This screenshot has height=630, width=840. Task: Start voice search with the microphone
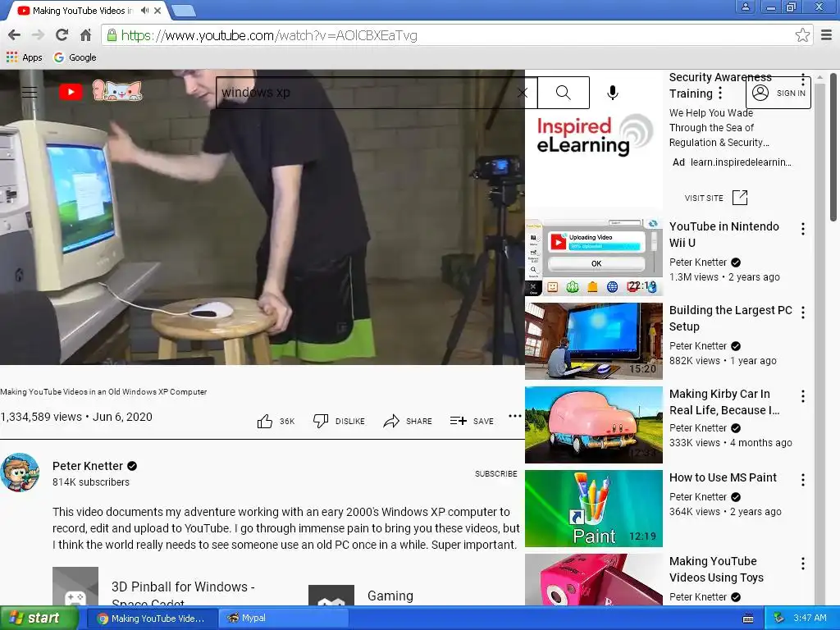[x=612, y=93]
